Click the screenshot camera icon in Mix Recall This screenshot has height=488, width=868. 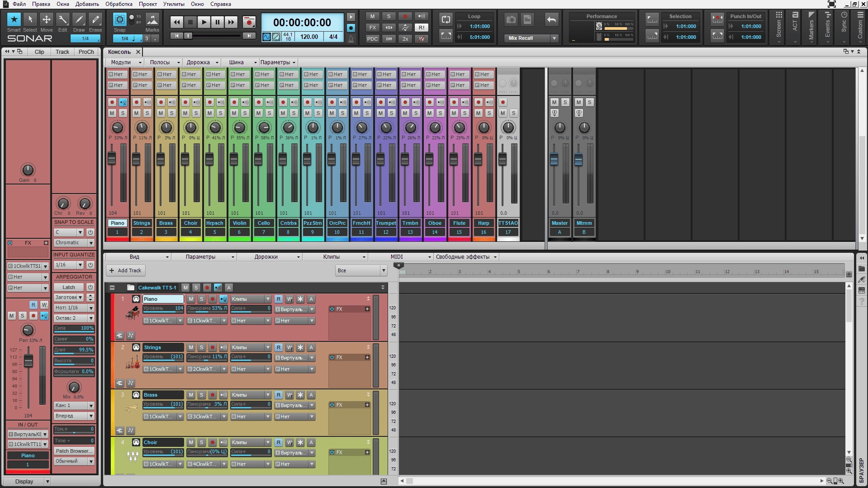click(511, 19)
